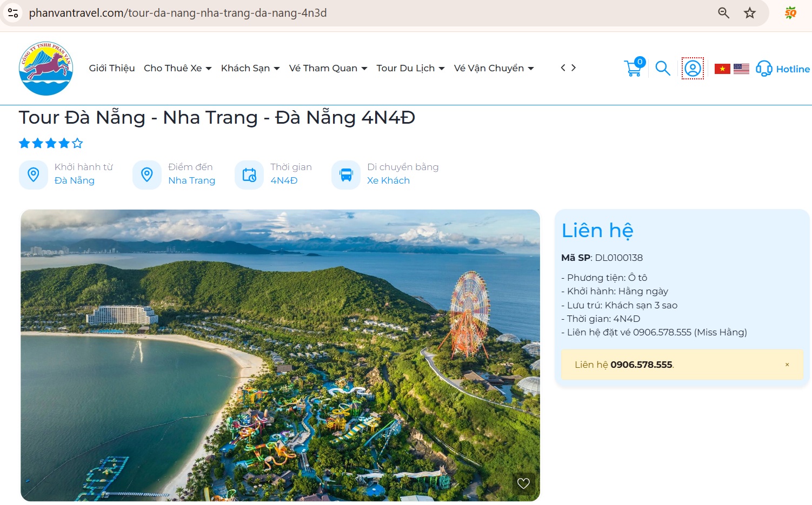Open the shopping cart
The image size is (812, 505).
pos(634,69)
